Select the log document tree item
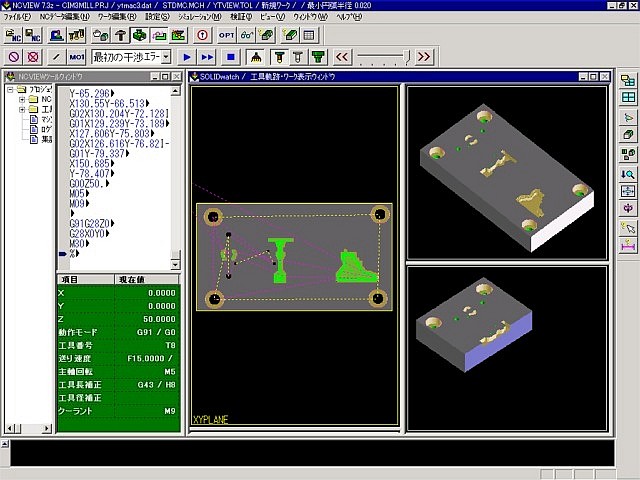This screenshot has width=640, height=480. (41, 129)
